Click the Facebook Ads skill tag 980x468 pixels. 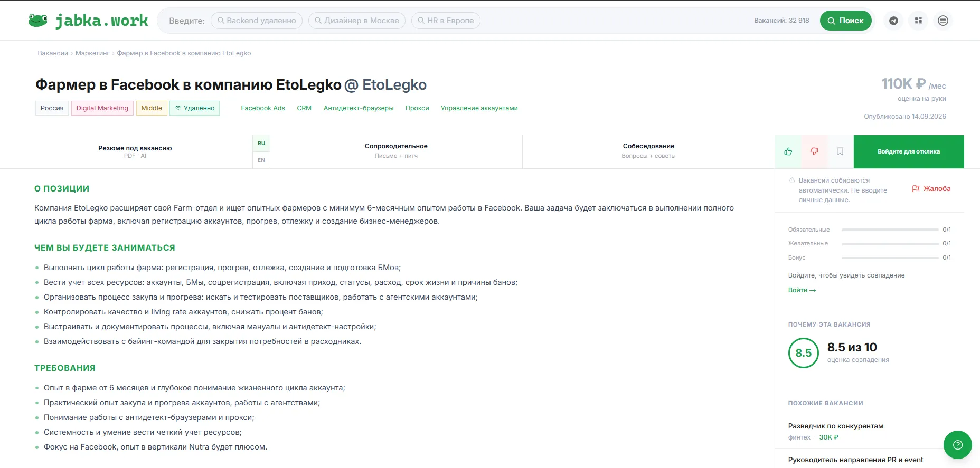coord(263,108)
